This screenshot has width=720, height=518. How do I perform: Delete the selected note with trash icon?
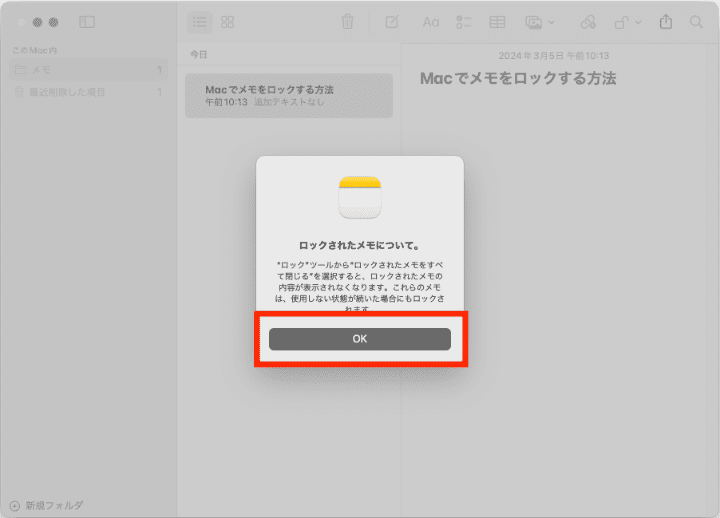[347, 22]
